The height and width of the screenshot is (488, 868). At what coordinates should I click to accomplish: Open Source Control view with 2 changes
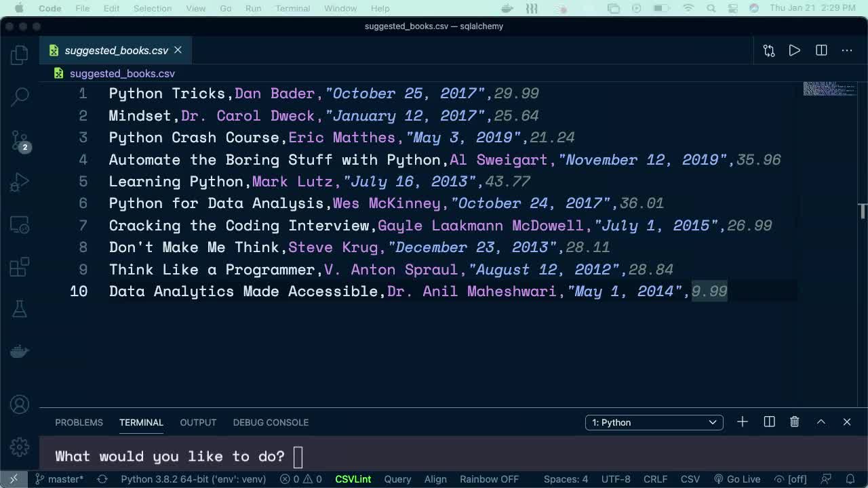pyautogui.click(x=20, y=140)
